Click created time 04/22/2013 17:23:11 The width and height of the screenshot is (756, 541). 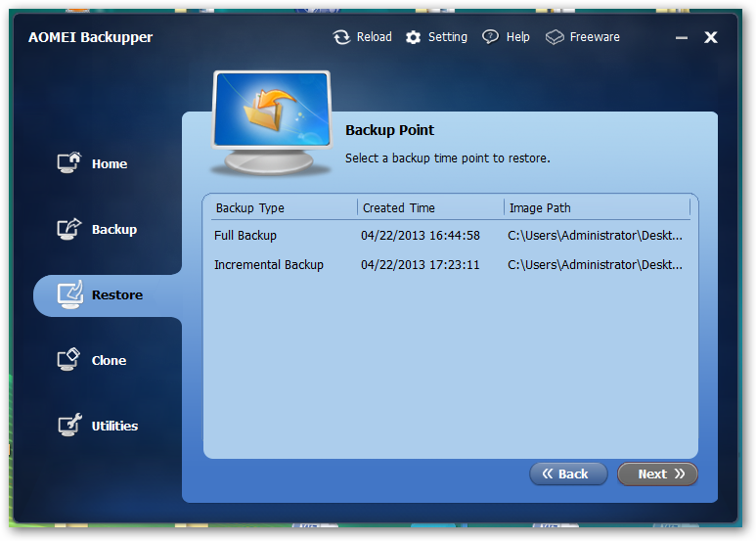point(421,265)
